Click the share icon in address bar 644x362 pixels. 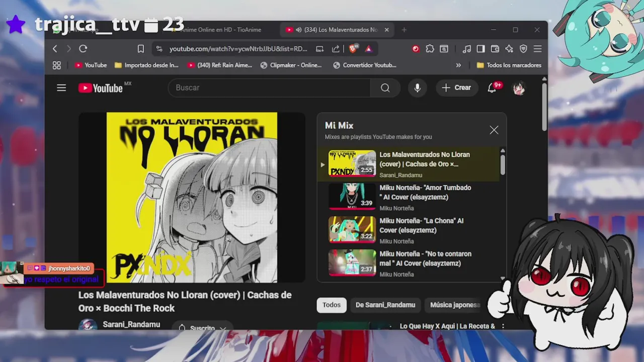336,49
